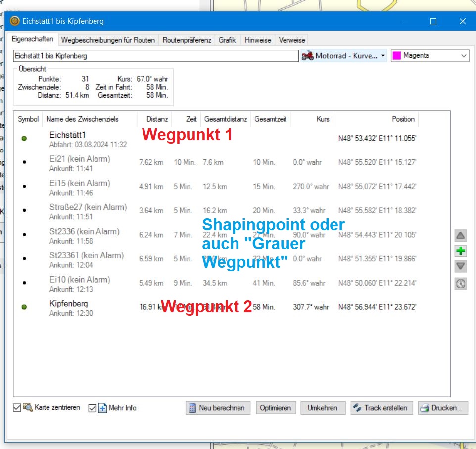Click the Neu berechnen button

[218, 408]
